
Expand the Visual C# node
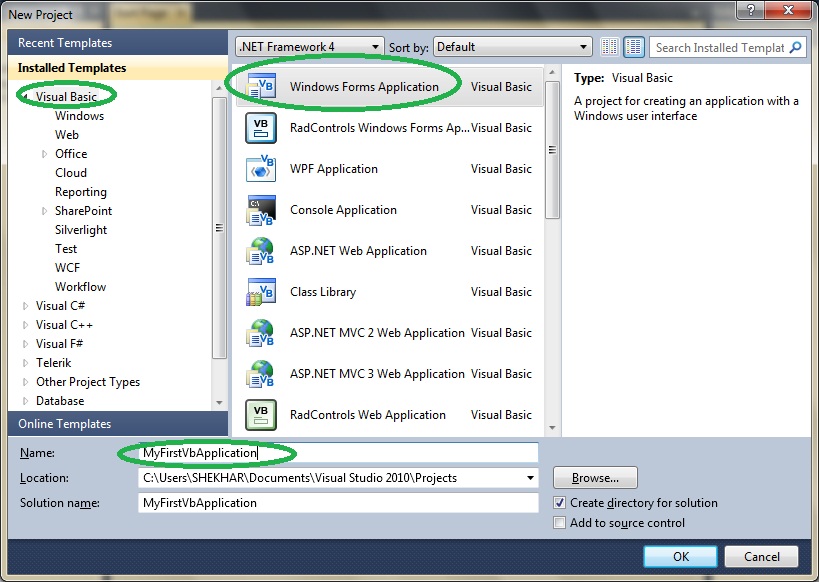[25, 306]
